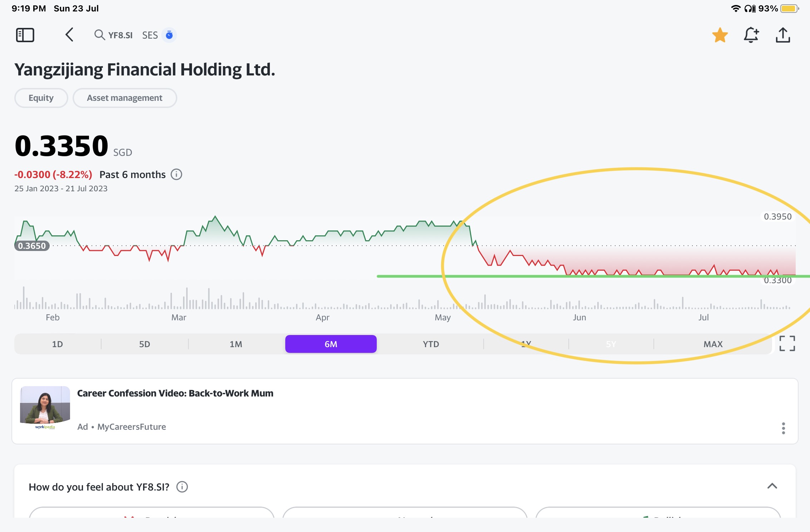The width and height of the screenshot is (810, 532).
Task: Add a price alert with bell icon
Action: 751,35
